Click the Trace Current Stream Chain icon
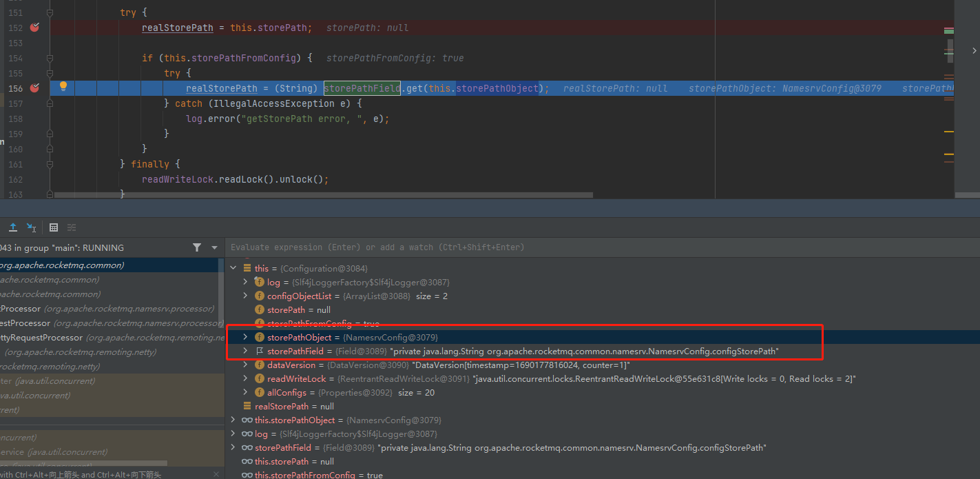 pos(72,227)
